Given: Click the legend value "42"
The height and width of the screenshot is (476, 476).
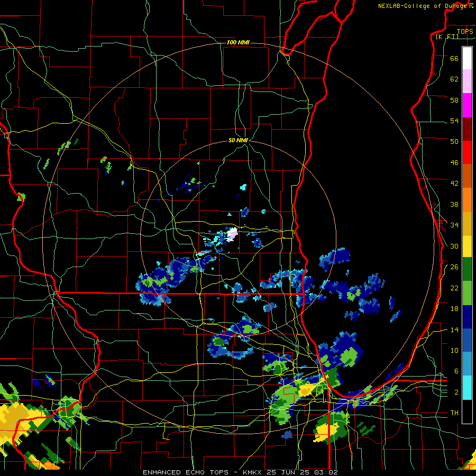Looking at the screenshot, I should [x=454, y=183].
